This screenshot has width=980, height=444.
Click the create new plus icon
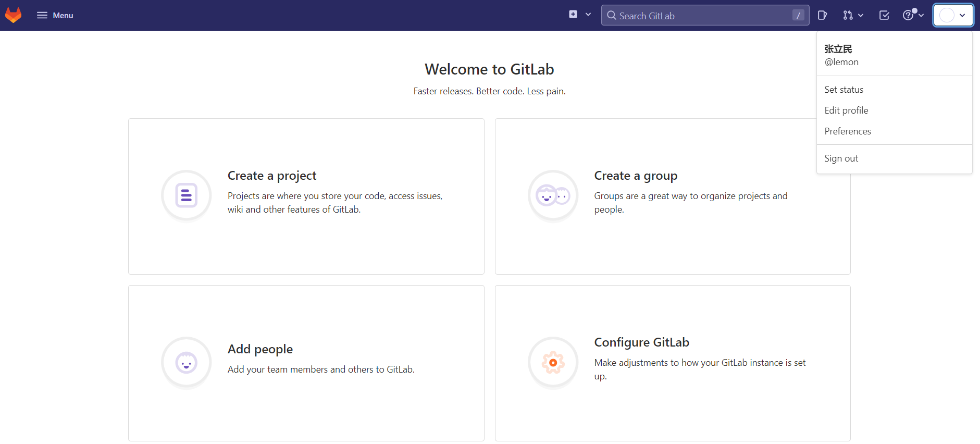(x=573, y=15)
